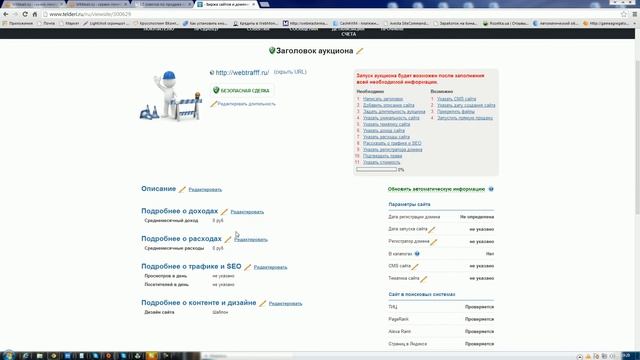Click pencil icon beside Подробнее о расходах
This screenshot has width=640, height=360.
point(228,239)
